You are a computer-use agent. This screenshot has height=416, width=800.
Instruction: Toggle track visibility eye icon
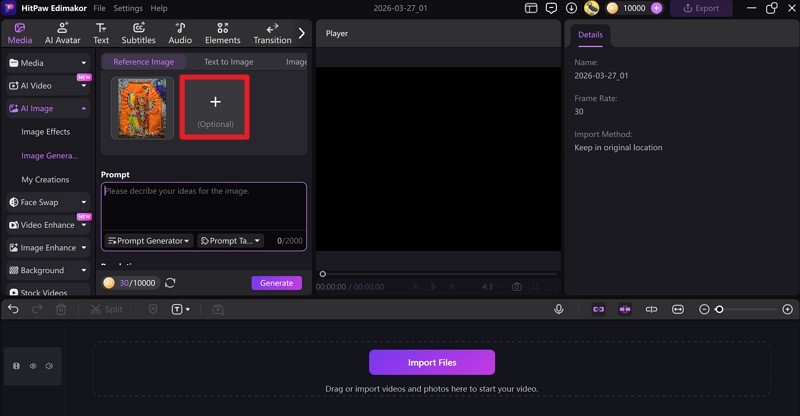coord(33,366)
